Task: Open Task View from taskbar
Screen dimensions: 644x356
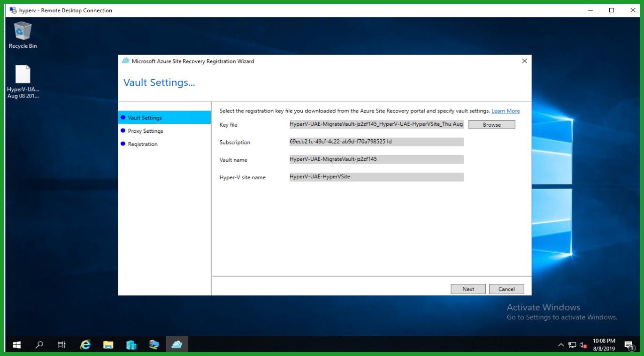Action: [61, 345]
